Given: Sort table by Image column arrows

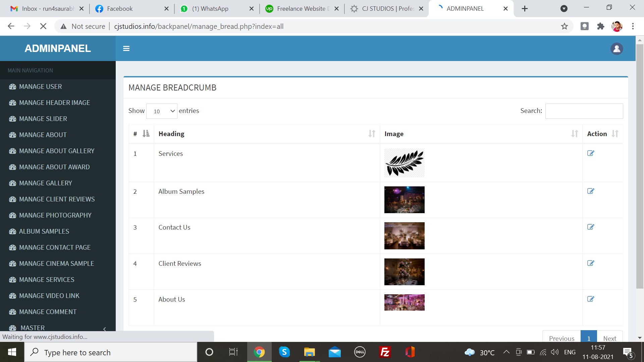Looking at the screenshot, I should [x=575, y=134].
